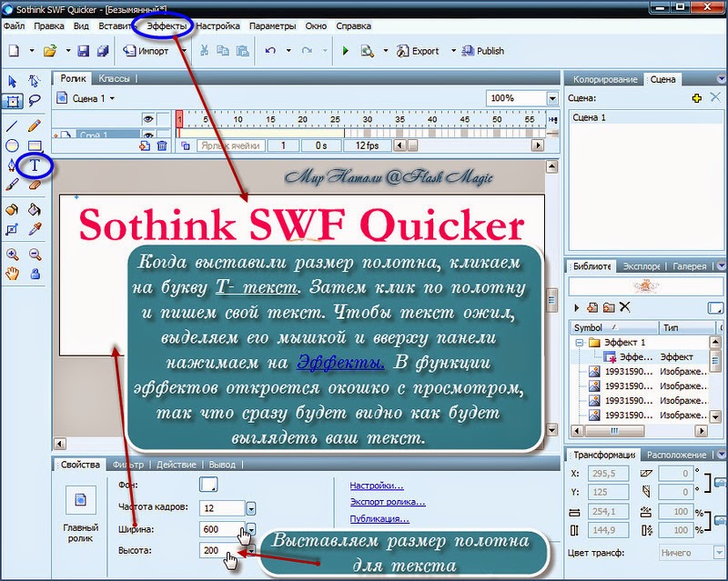Click the Импорт button
The width and height of the screenshot is (728, 581).
point(146,51)
